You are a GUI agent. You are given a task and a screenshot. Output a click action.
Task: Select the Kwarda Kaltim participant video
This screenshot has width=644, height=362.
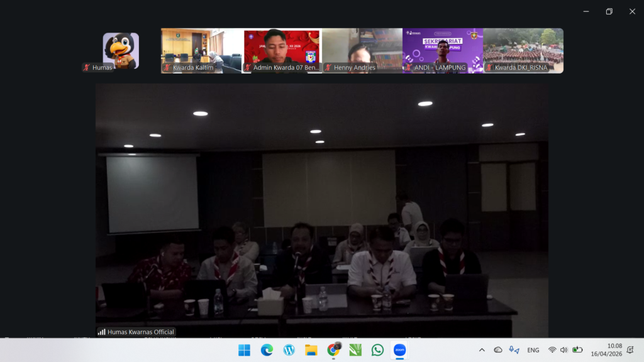201,50
